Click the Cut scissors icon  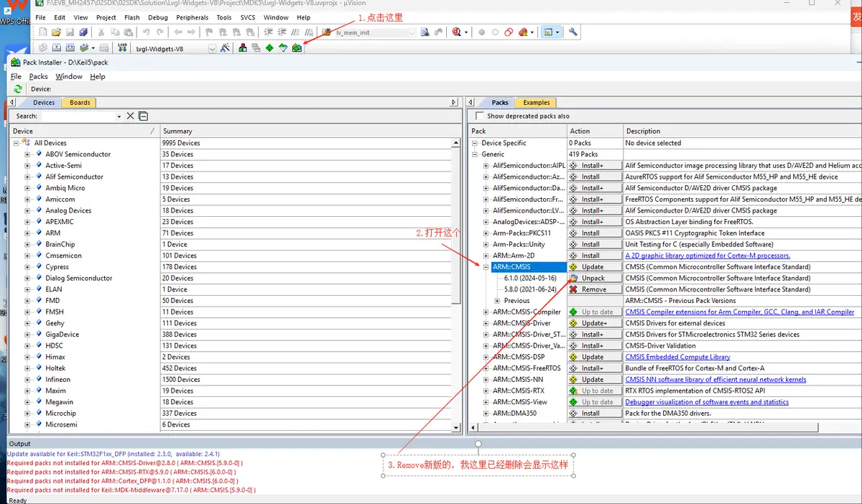[101, 32]
